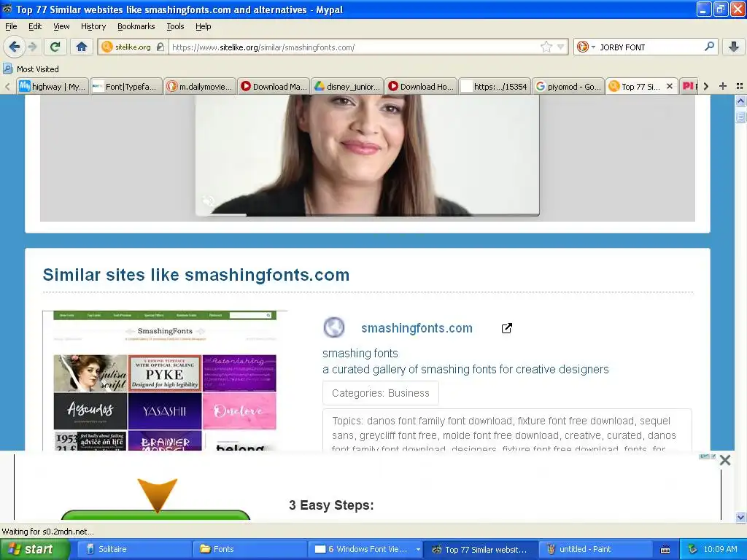Close the bottom ad banner with X
The height and width of the screenshot is (560, 747).
coord(725,460)
